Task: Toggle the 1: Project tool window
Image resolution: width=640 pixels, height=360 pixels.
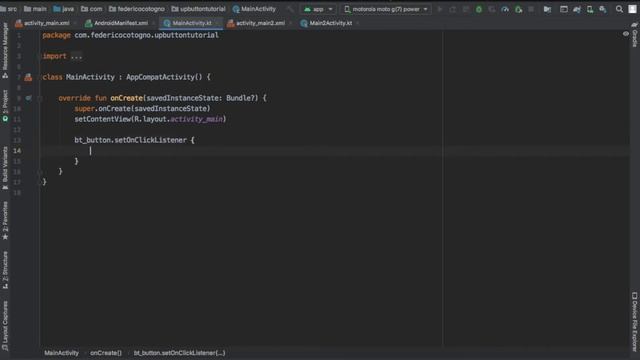Action: click(x=5, y=106)
